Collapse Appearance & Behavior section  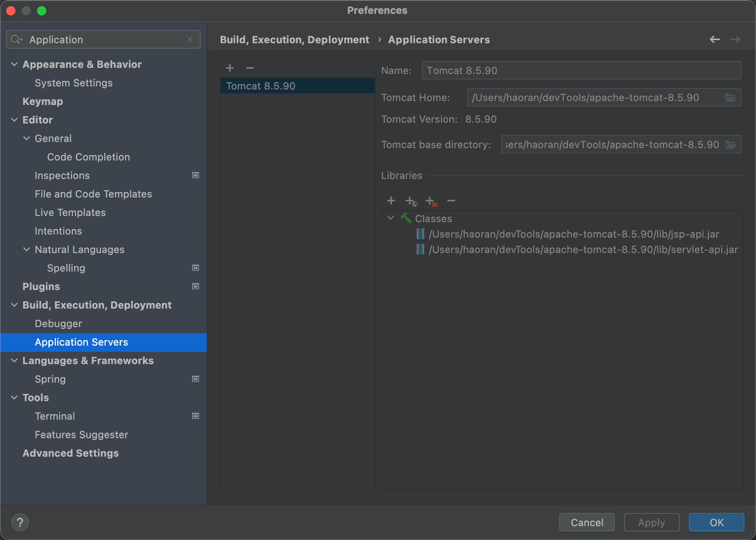[x=14, y=64]
